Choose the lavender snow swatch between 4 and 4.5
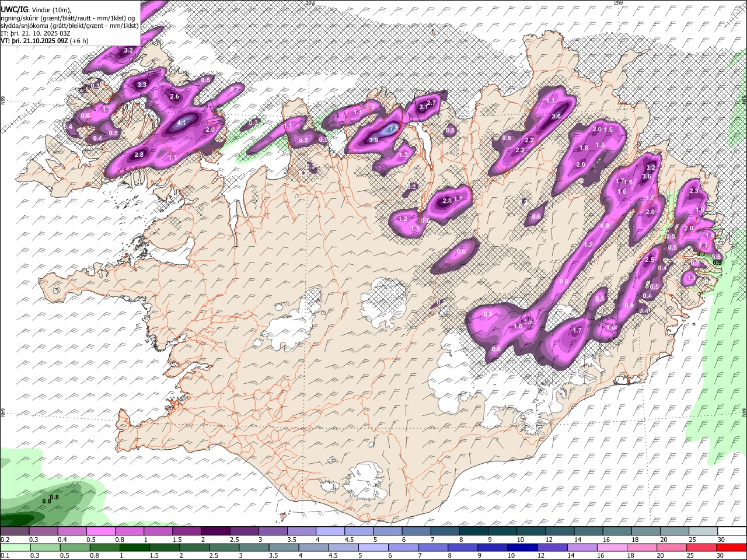This screenshot has height=560, width=747. coord(330,531)
